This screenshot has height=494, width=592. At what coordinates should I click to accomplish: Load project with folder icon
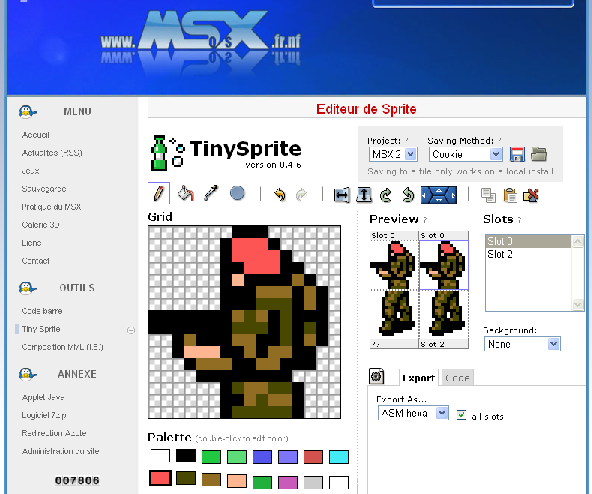point(539,154)
